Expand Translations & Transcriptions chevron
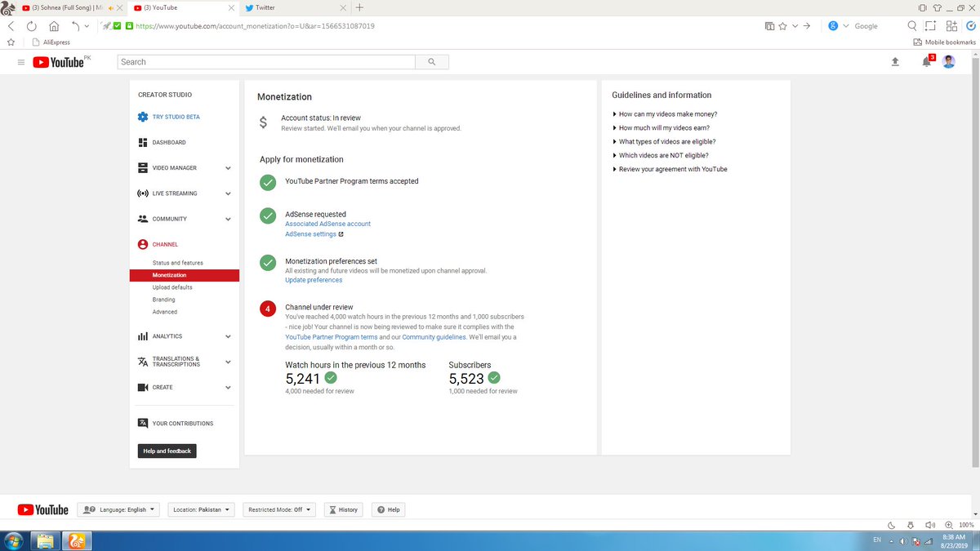Viewport: 980px width, 551px height. click(x=228, y=362)
